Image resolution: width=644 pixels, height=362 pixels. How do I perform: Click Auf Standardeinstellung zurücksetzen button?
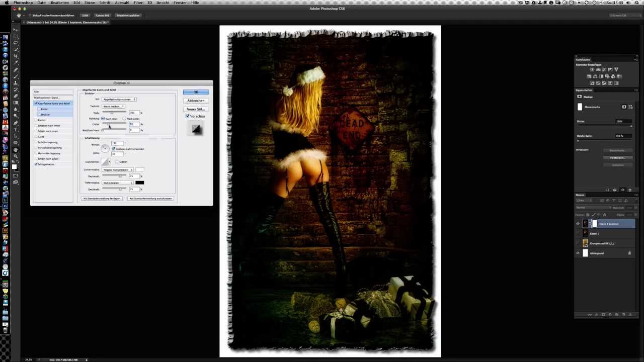(150, 199)
